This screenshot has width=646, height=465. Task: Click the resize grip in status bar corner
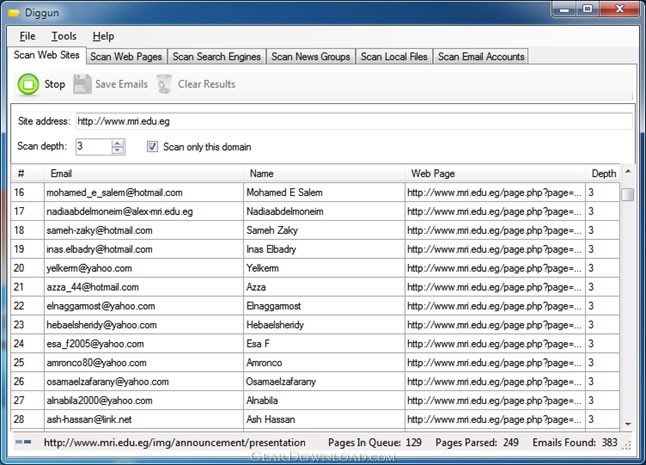627,446
